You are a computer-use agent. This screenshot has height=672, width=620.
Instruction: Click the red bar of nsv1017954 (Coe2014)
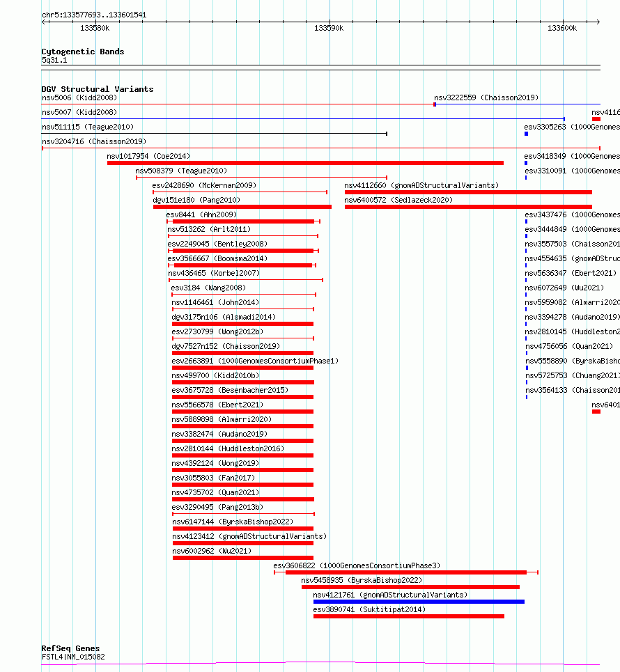pyautogui.click(x=305, y=163)
